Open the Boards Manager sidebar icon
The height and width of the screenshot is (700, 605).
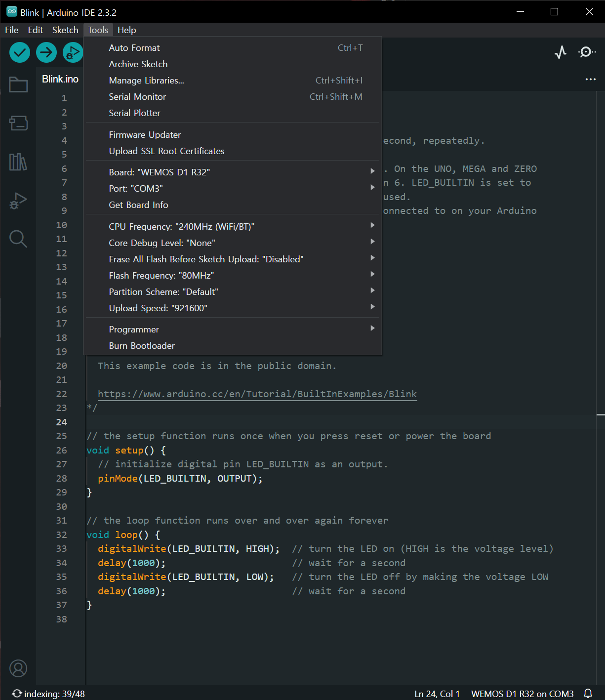18,123
